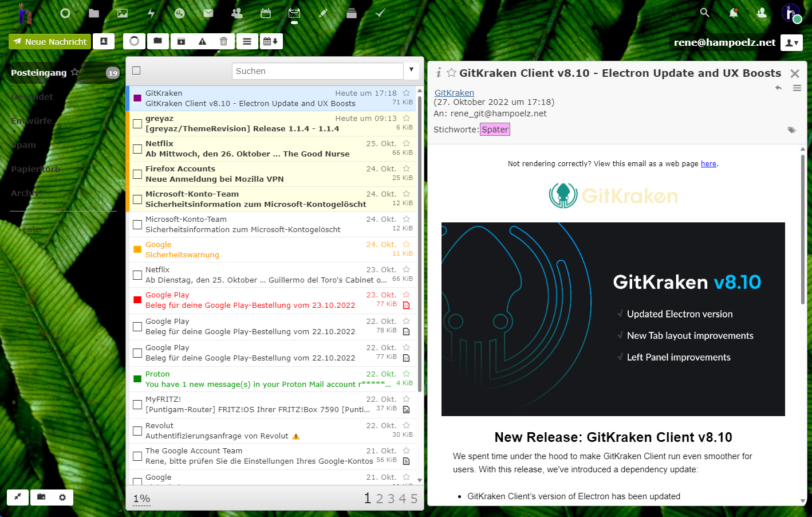Show message info via the i icon
Screen dimensions: 812x517
(439, 72)
